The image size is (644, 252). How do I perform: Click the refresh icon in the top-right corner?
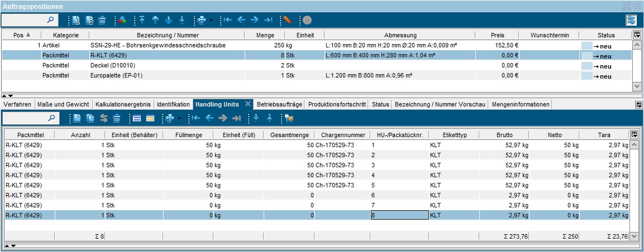click(x=631, y=20)
